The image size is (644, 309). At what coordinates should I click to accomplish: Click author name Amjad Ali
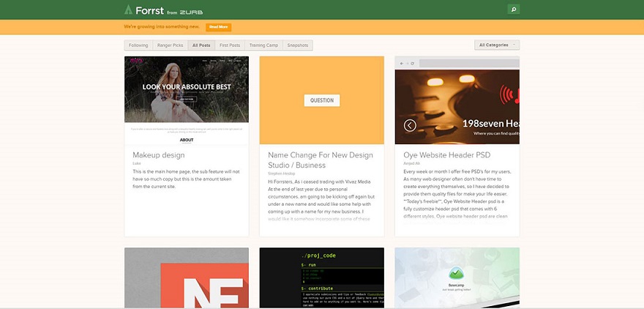pos(411,163)
